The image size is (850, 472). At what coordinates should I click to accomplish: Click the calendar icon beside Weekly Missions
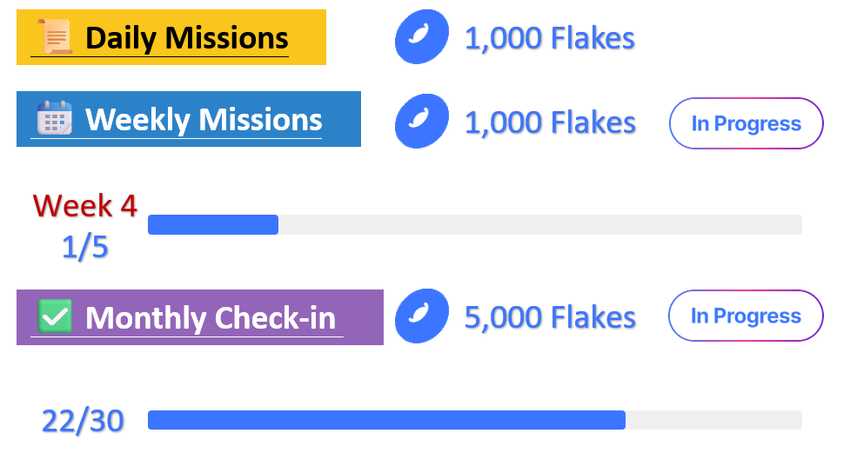(54, 120)
